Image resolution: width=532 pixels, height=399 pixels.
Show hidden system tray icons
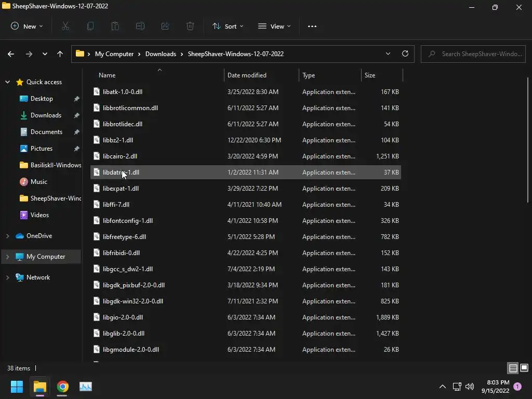[443, 387]
